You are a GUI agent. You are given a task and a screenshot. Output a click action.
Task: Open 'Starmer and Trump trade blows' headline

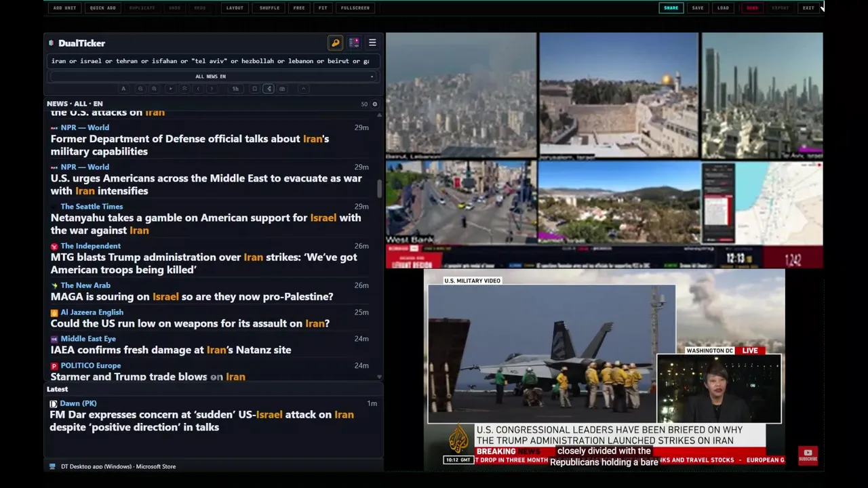[x=148, y=376]
